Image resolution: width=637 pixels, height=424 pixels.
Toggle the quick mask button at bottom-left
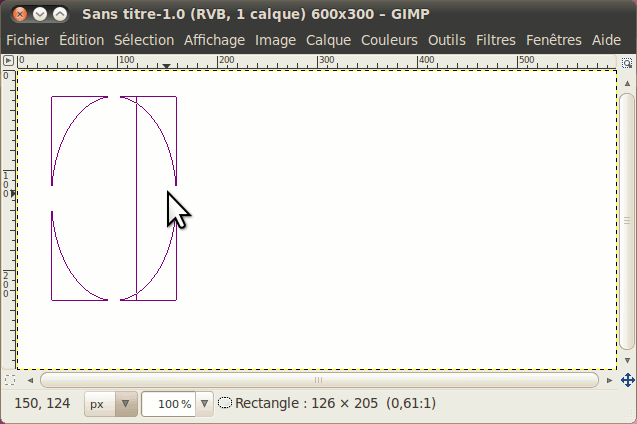tap(9, 380)
